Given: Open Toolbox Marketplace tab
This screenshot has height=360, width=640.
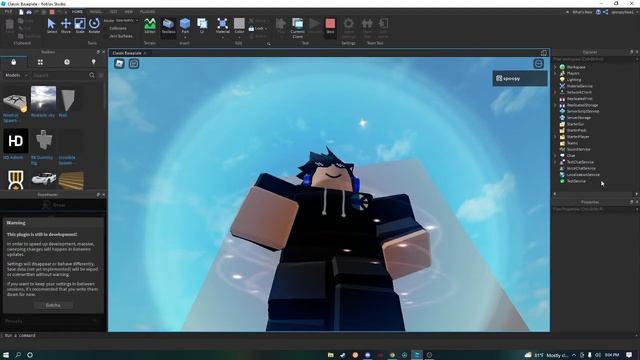Looking at the screenshot, I should point(13,62).
